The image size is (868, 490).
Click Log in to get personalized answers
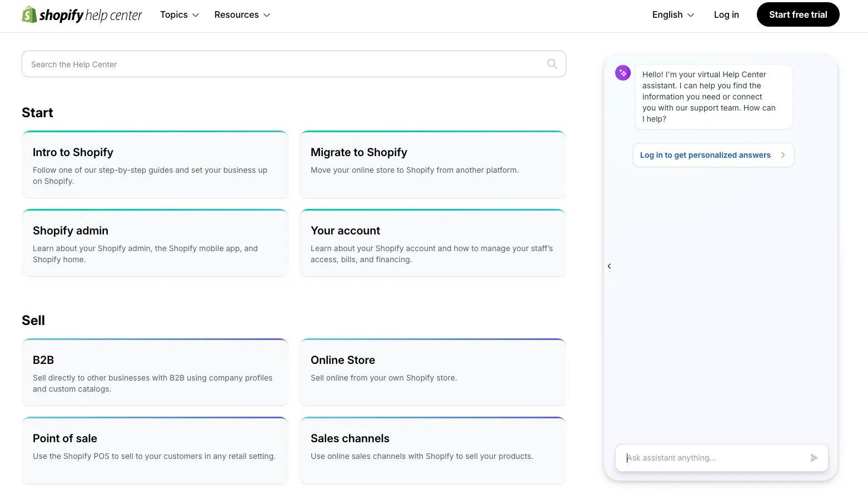click(714, 155)
